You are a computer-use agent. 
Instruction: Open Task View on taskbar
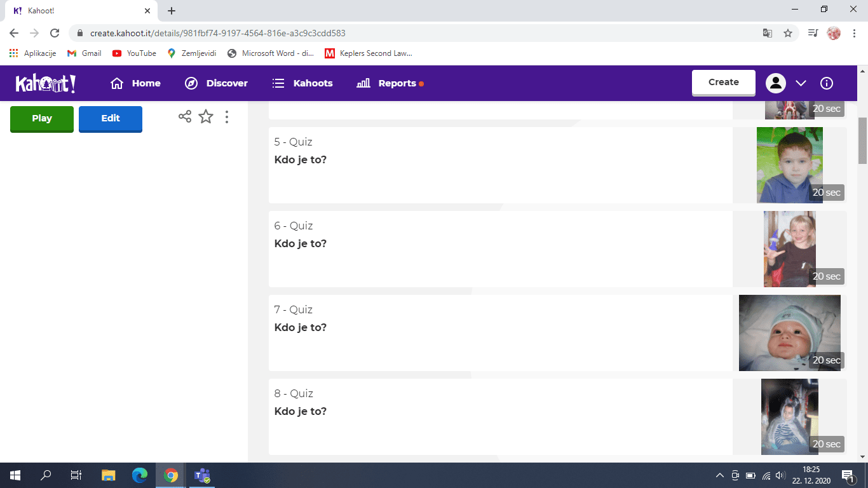point(76,475)
